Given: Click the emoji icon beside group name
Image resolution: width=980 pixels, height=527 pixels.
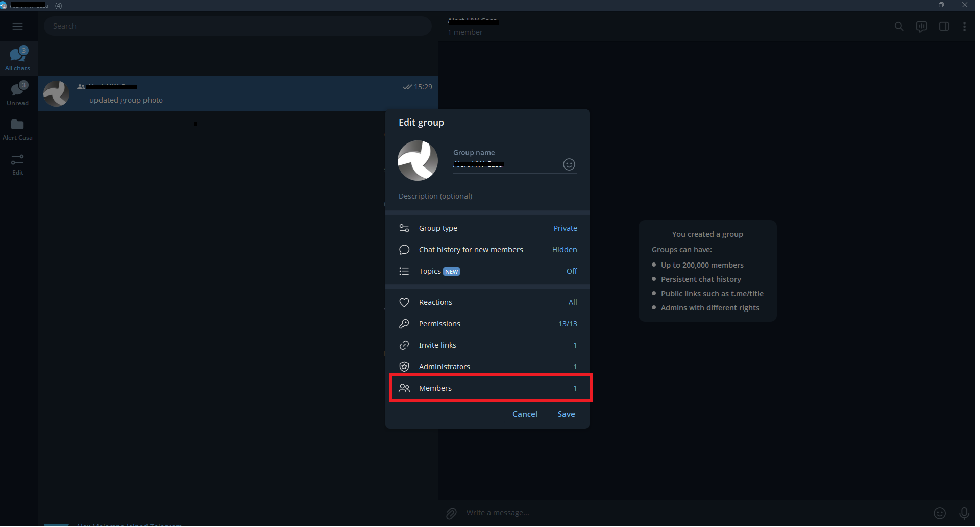Looking at the screenshot, I should coord(569,164).
